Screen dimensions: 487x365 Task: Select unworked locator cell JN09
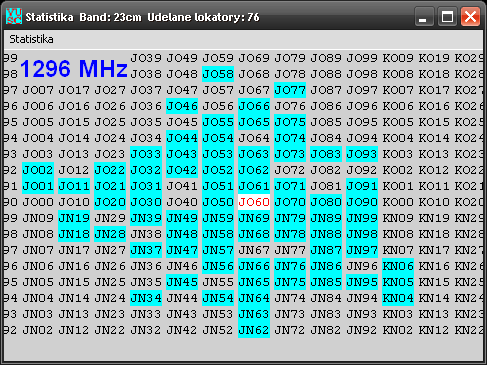[38, 218]
